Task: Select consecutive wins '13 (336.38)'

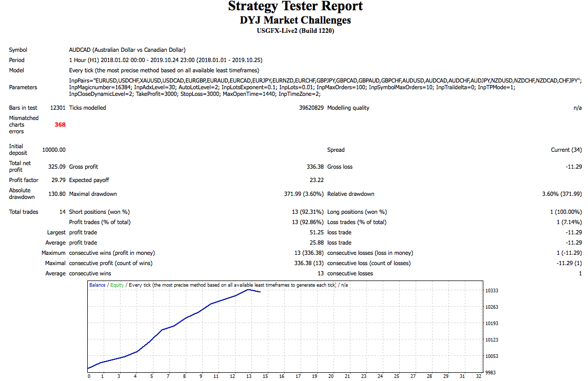Action: click(309, 253)
